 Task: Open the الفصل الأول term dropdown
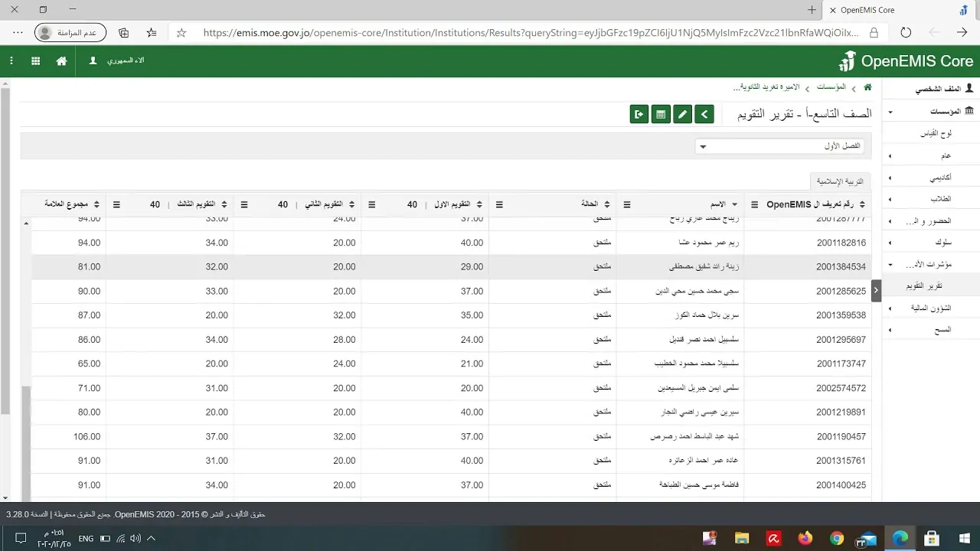click(780, 146)
